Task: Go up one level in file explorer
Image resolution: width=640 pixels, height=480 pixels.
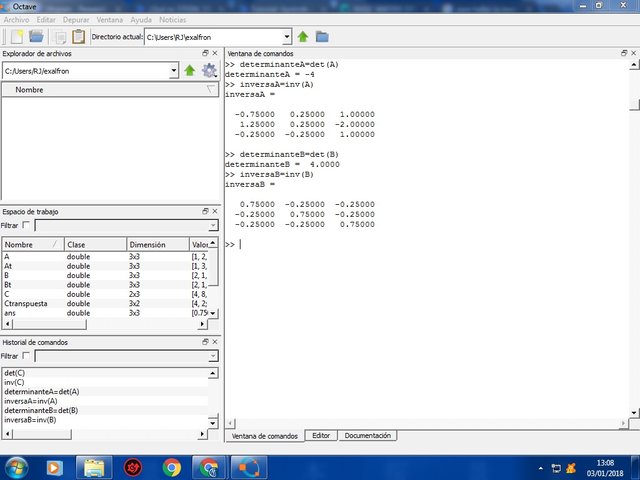Action: coord(189,71)
